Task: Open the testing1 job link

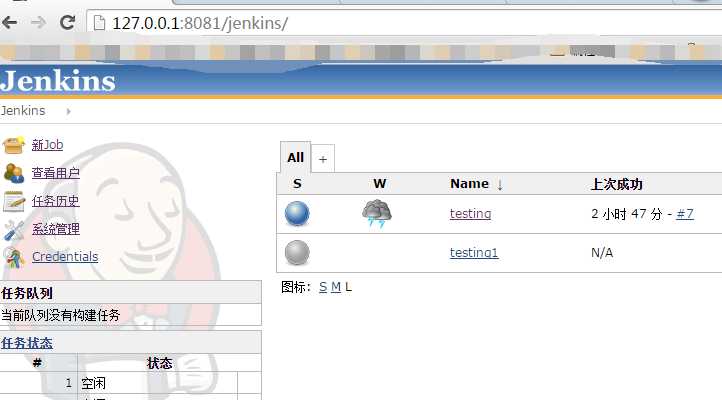Action: pyautogui.click(x=474, y=253)
